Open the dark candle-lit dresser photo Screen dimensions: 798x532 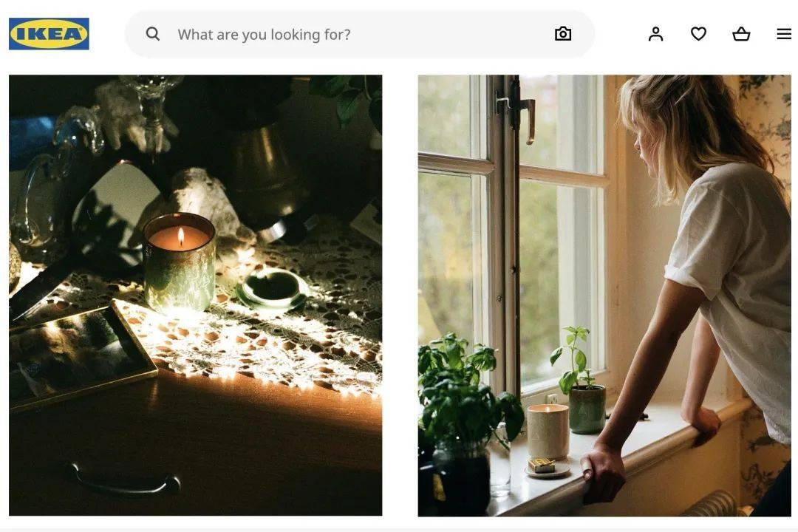tap(195, 296)
